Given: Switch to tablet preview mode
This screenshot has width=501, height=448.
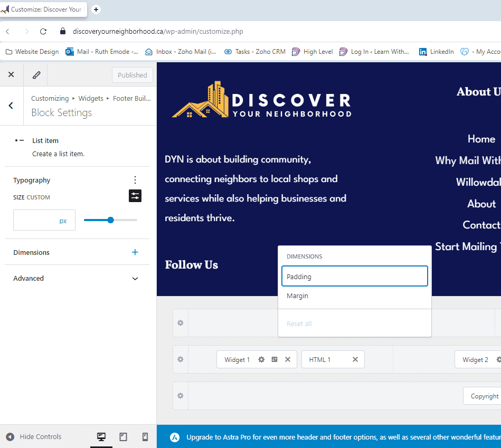Looking at the screenshot, I should (123, 437).
